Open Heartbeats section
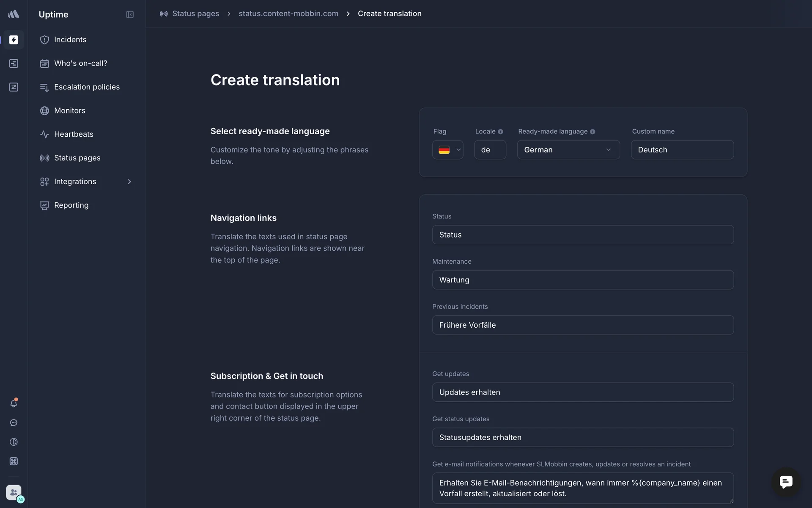 click(74, 134)
